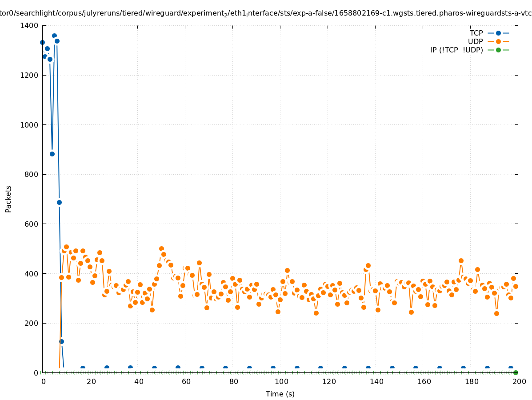
Task: Click the 600 y-axis tick label
Action: pos(31,224)
